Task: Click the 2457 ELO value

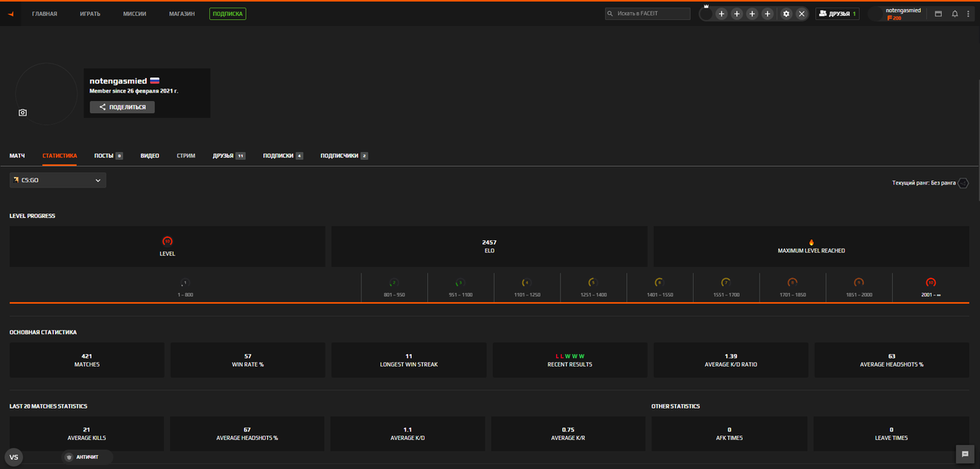Action: [x=489, y=243]
